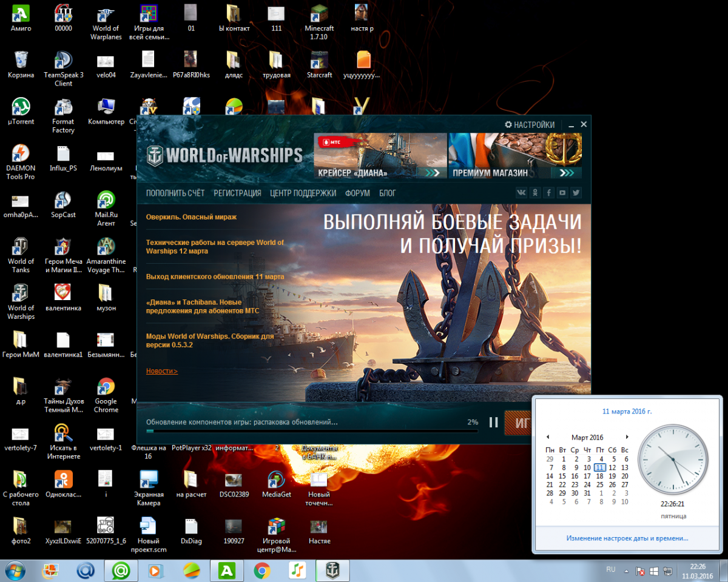
Task: Open Chrome from the taskbar
Action: [x=262, y=570]
